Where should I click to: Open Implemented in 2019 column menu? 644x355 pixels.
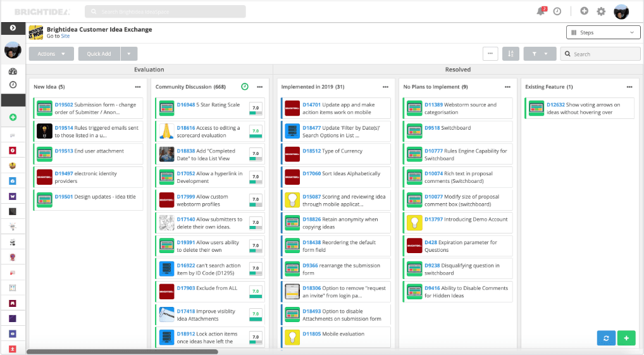click(385, 87)
